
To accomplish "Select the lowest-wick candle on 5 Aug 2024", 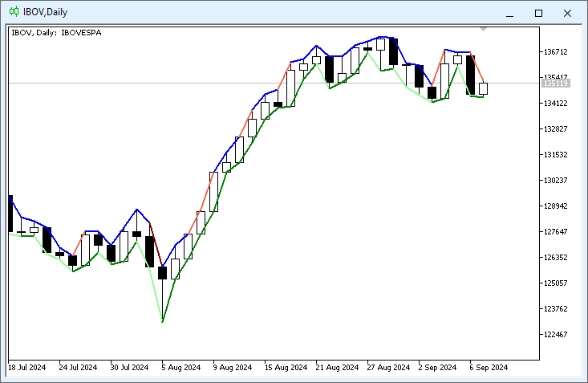I will 162,273.
